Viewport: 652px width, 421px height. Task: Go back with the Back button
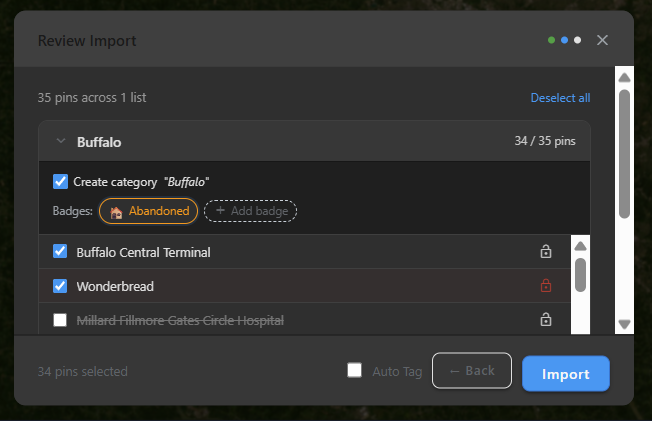(472, 370)
